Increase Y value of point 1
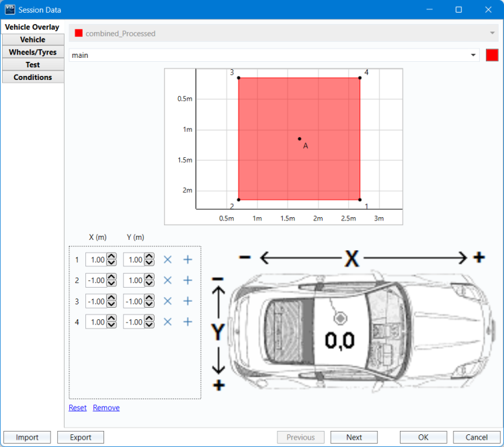This screenshot has width=504, height=447. pyautogui.click(x=149, y=256)
